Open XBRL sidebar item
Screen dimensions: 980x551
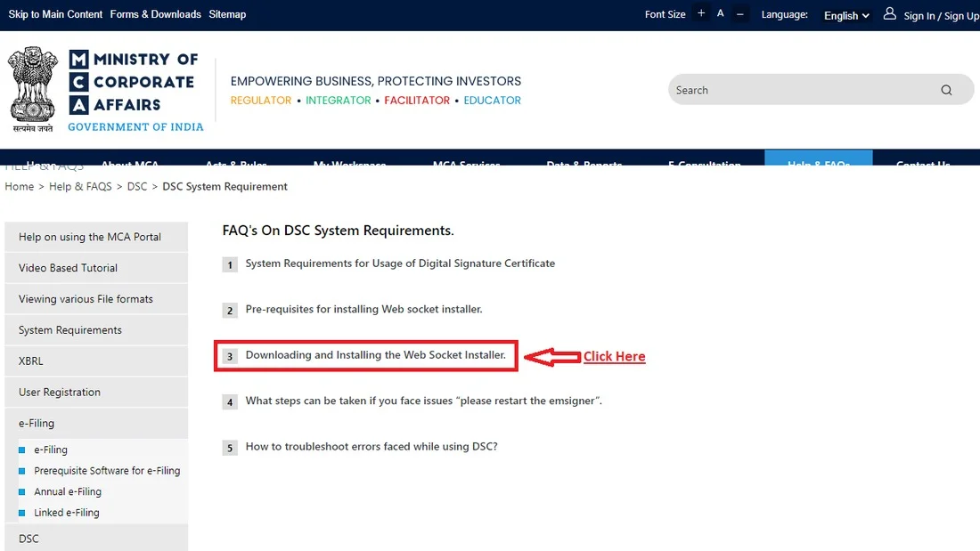96,361
